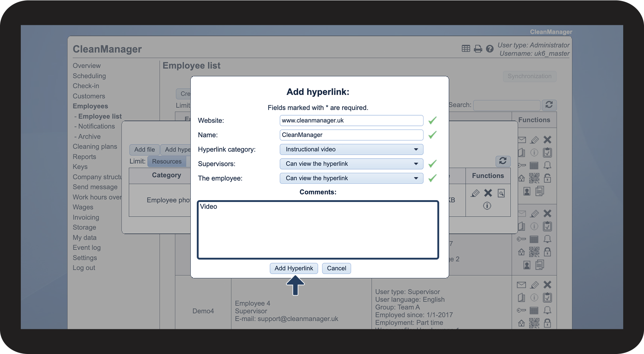The height and width of the screenshot is (354, 644).
Task: Click the envelope icon in the Demo4 row
Action: click(x=522, y=285)
